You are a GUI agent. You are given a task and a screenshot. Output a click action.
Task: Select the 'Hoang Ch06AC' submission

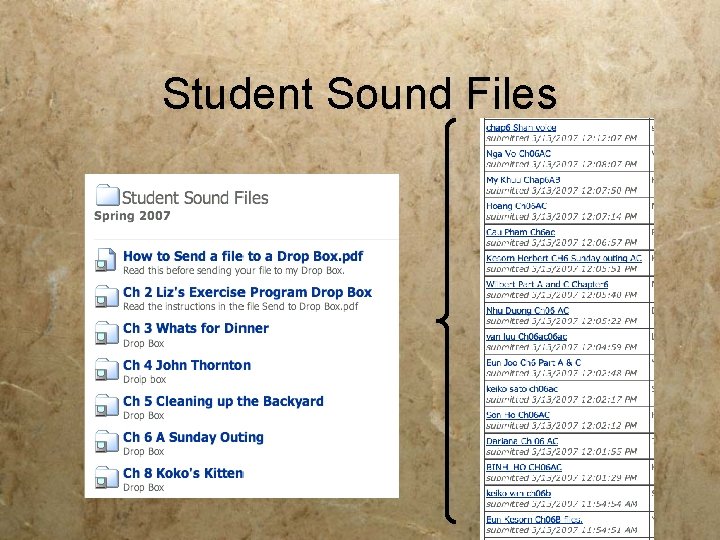tap(517, 206)
